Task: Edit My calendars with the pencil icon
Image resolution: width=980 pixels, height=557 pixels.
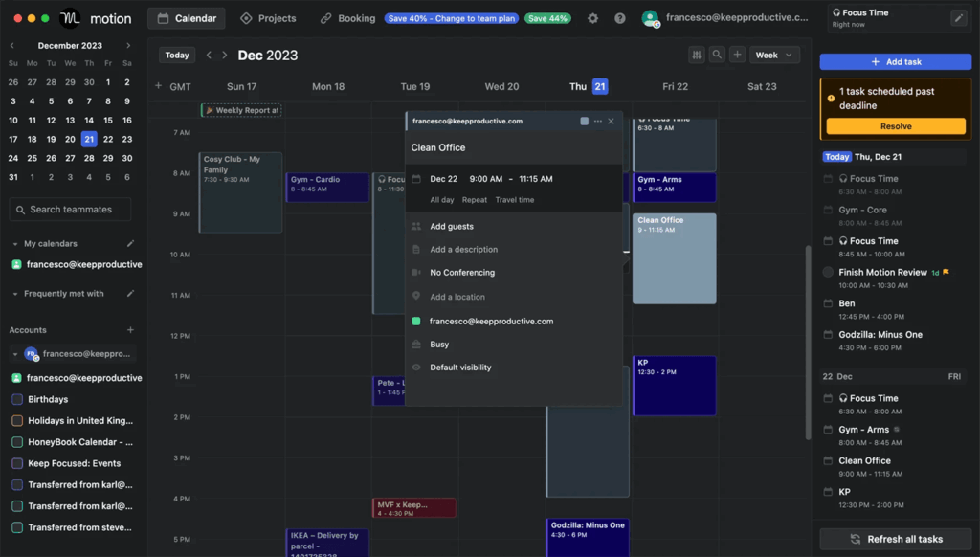Action: 131,244
